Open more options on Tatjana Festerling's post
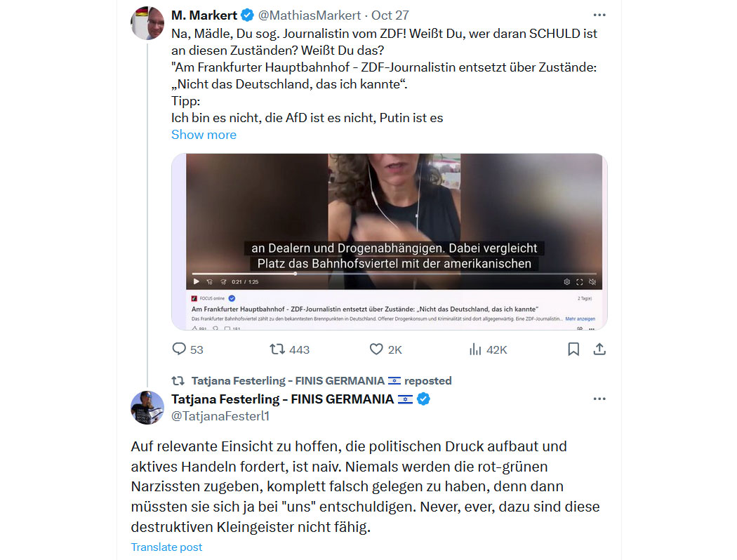This screenshot has width=737, height=560. 599,399
